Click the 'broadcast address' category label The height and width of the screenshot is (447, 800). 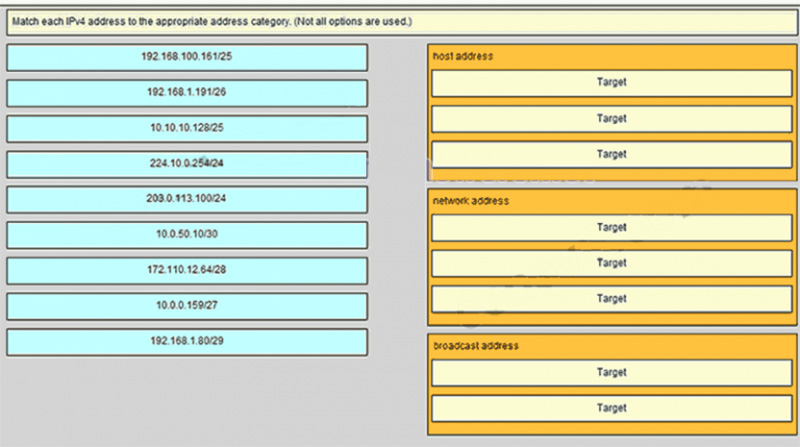[476, 346]
